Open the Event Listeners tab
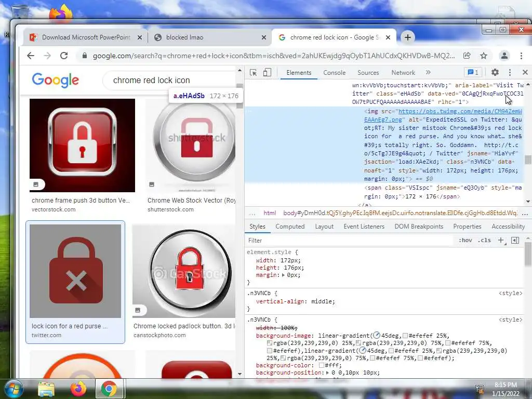 pyautogui.click(x=364, y=227)
